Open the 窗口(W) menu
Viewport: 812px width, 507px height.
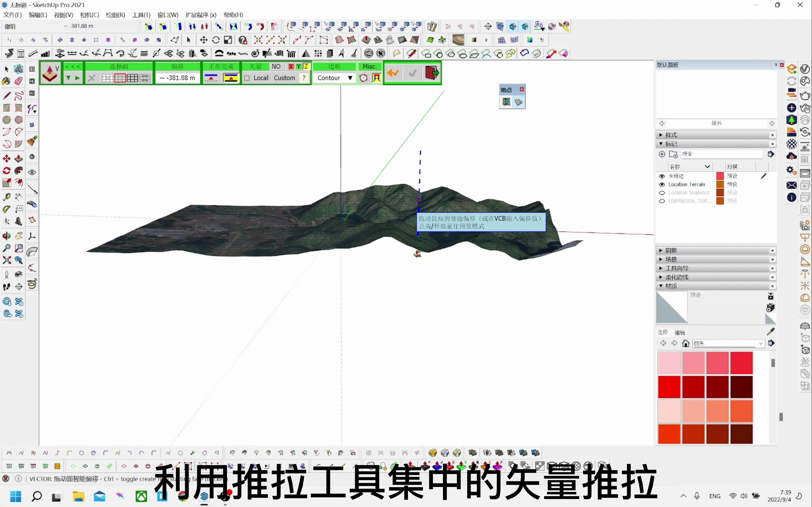[168, 15]
